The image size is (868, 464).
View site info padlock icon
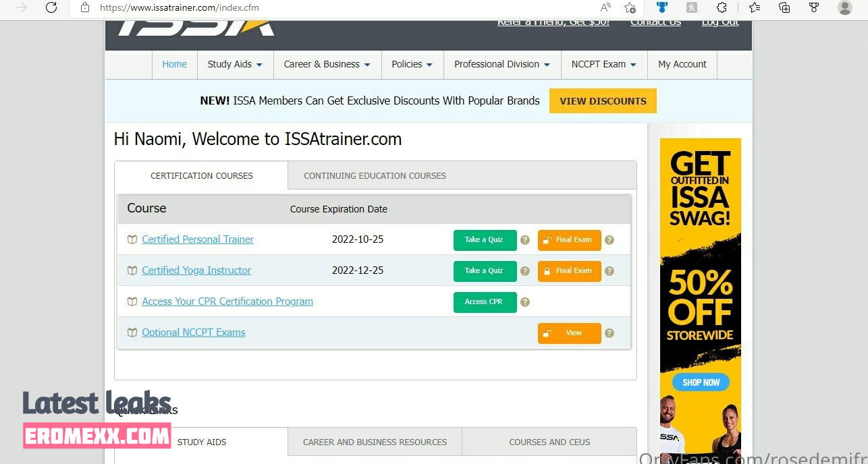[x=84, y=7]
